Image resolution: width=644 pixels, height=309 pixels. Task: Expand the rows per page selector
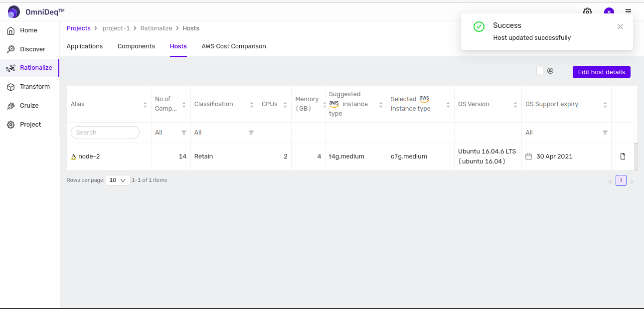click(118, 180)
